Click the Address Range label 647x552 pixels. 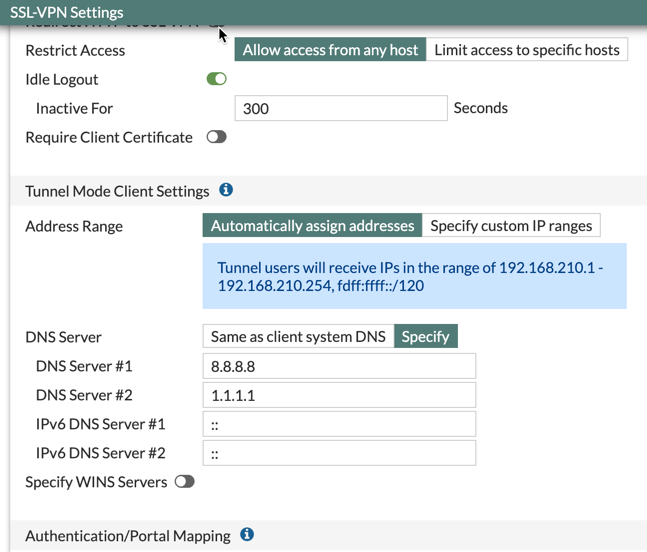[74, 226]
